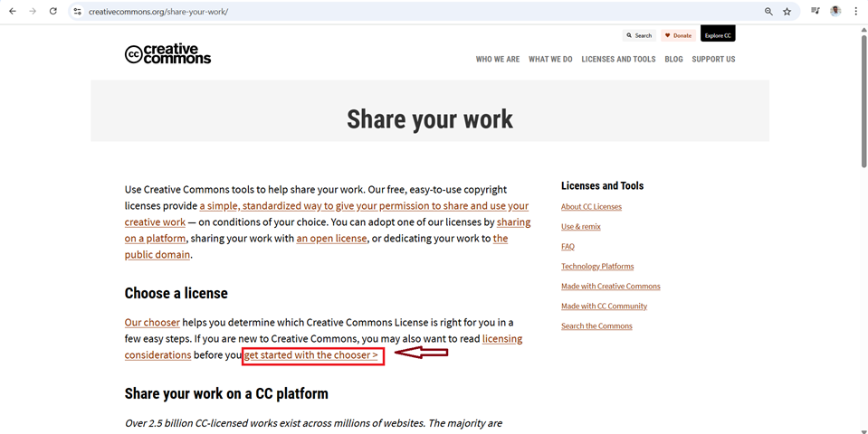868x434 pixels.
Task: Click the Explore CC button
Action: [718, 33]
